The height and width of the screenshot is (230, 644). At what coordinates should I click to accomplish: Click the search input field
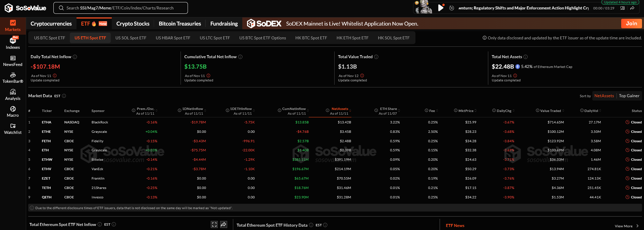coord(120,8)
